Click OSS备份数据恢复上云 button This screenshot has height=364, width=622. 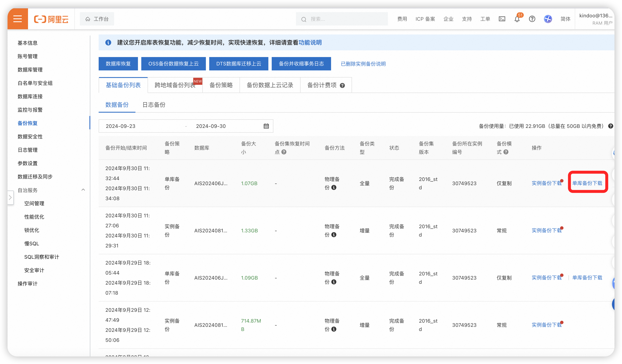173,64
